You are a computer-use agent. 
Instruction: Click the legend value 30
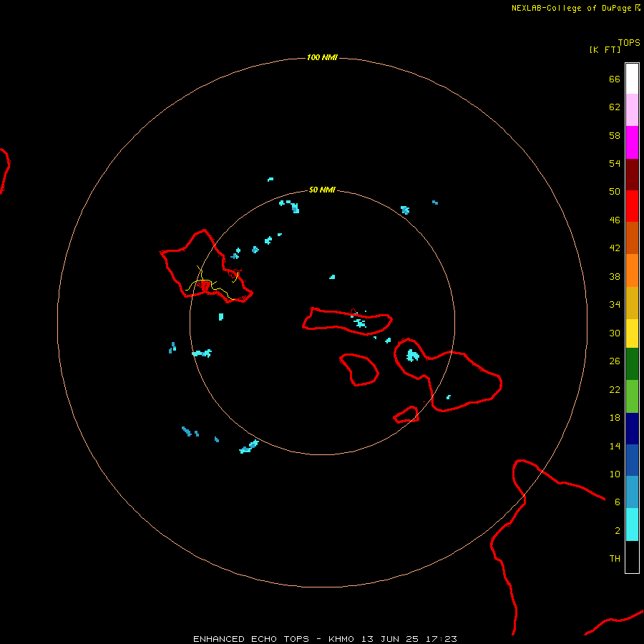click(x=615, y=333)
